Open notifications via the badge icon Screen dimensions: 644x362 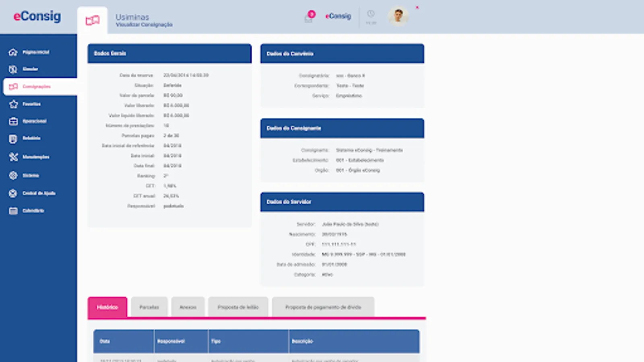pyautogui.click(x=308, y=16)
